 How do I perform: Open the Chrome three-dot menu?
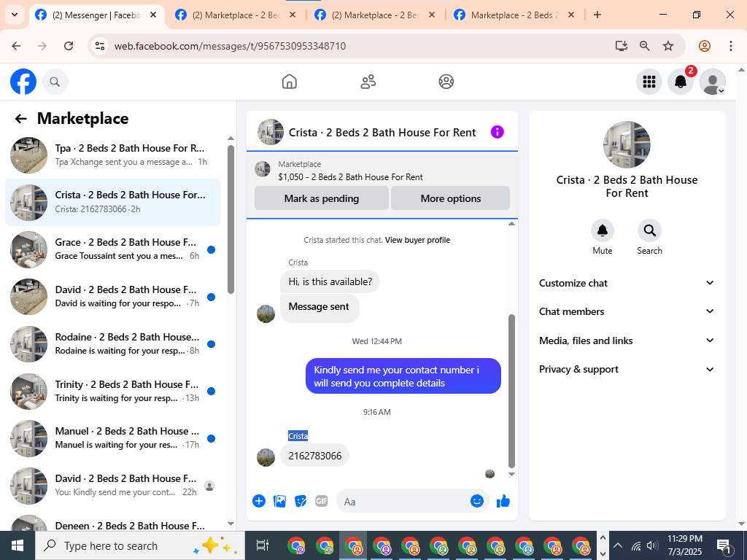tap(730, 46)
